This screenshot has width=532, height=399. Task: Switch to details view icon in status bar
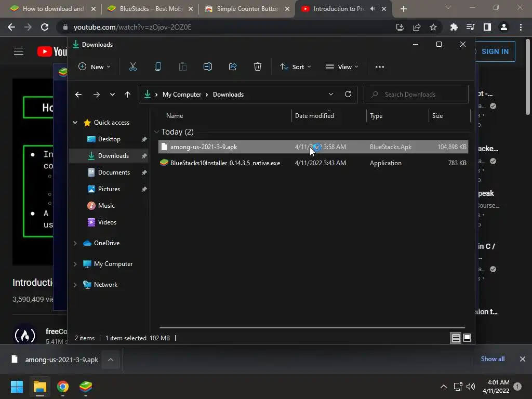pyautogui.click(x=456, y=338)
